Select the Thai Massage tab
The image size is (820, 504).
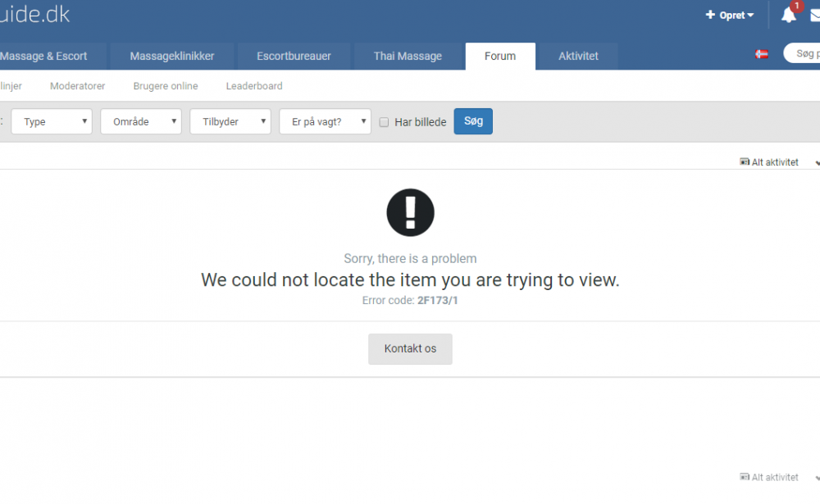[408, 56]
